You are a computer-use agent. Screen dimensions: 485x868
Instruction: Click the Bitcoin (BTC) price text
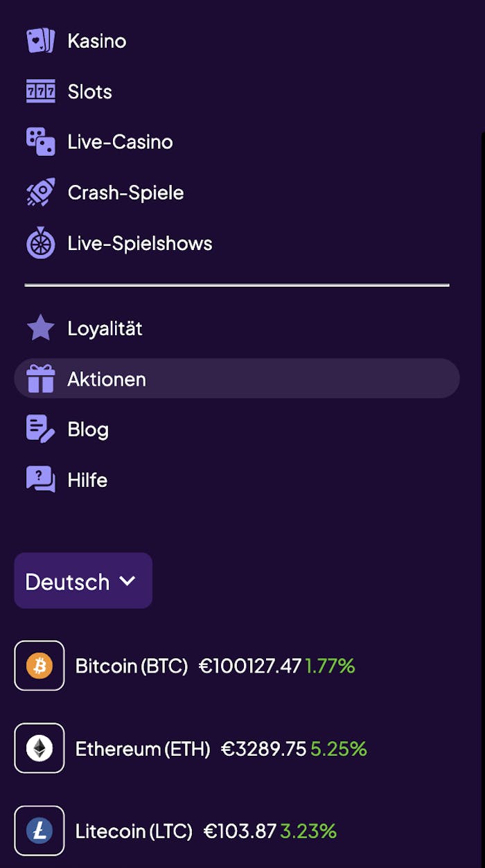click(x=250, y=666)
